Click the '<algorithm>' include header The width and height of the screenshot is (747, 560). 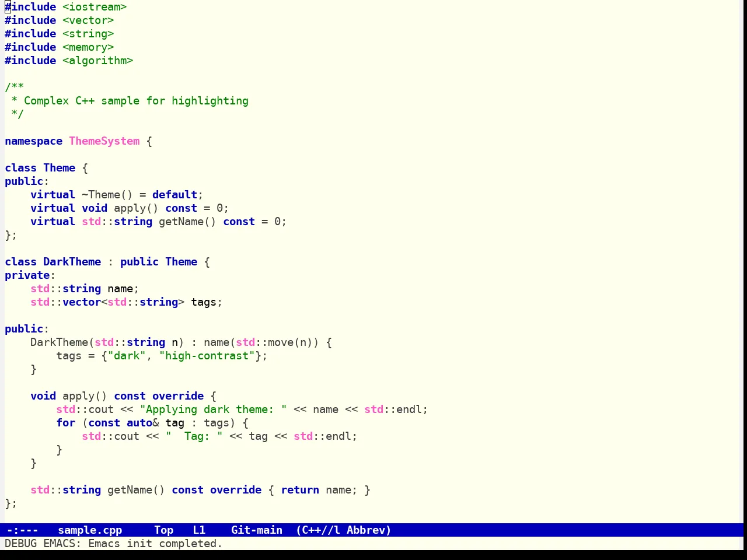click(97, 61)
